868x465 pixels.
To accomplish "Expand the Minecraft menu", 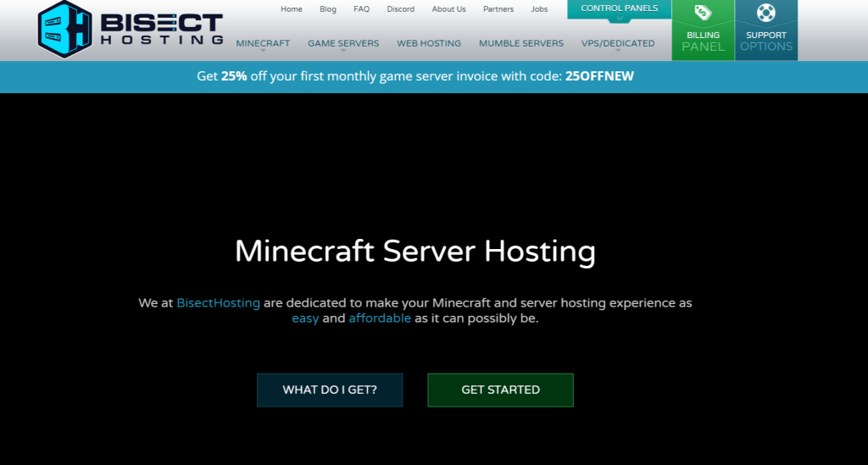I will [x=263, y=43].
